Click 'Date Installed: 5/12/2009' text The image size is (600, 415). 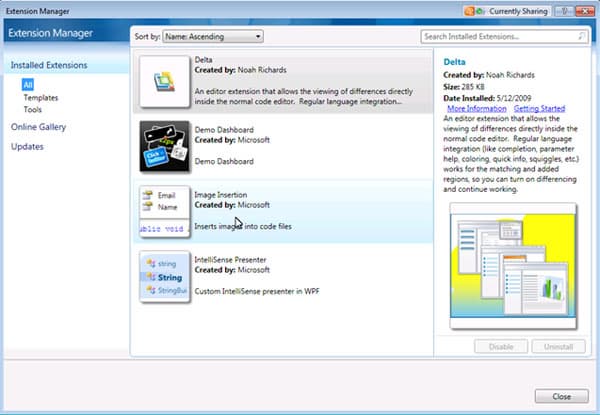click(487, 98)
